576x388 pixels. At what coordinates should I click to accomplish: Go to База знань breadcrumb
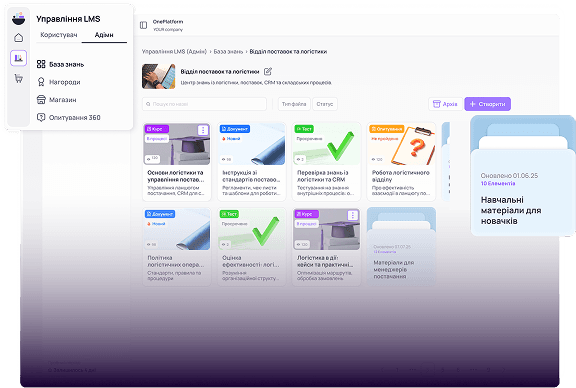tap(228, 51)
